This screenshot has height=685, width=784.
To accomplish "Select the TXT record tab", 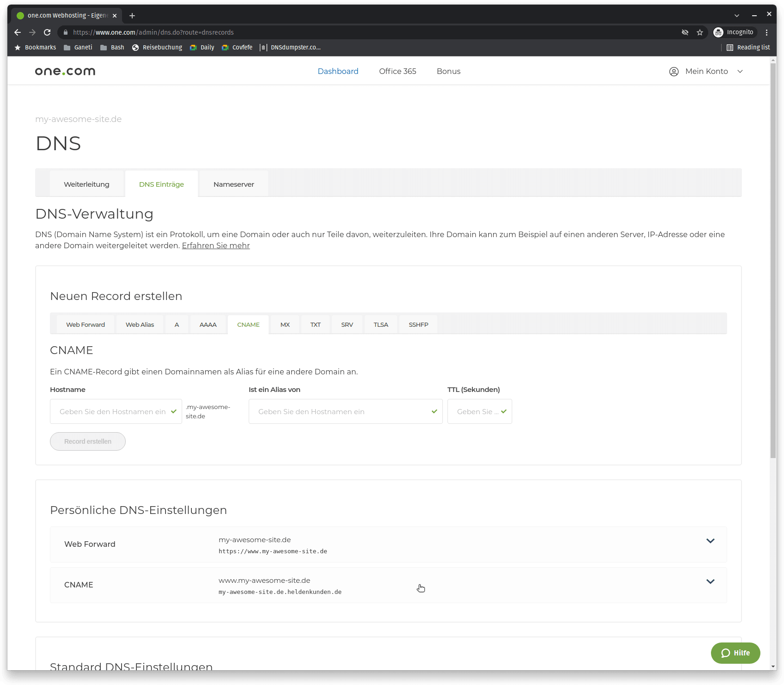I will coord(316,324).
